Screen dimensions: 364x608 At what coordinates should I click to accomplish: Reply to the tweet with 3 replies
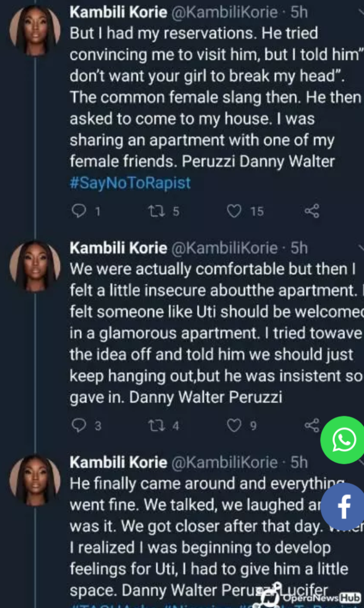pyautogui.click(x=79, y=425)
